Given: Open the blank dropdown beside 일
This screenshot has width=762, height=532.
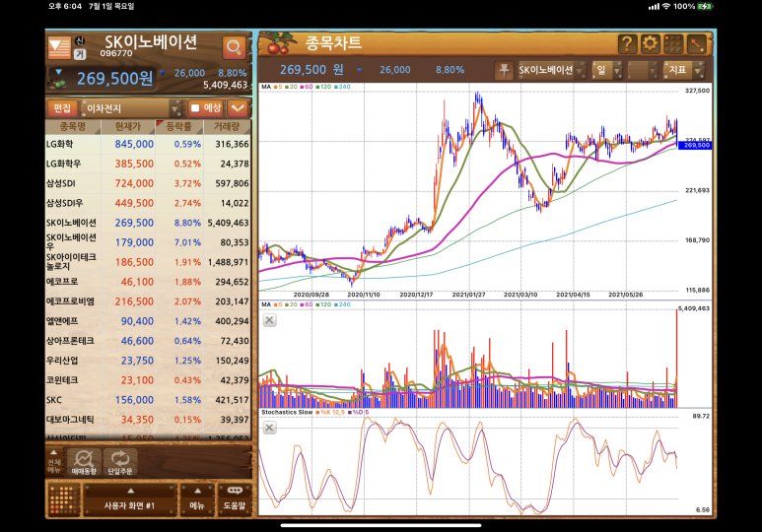Looking at the screenshot, I should [642, 71].
